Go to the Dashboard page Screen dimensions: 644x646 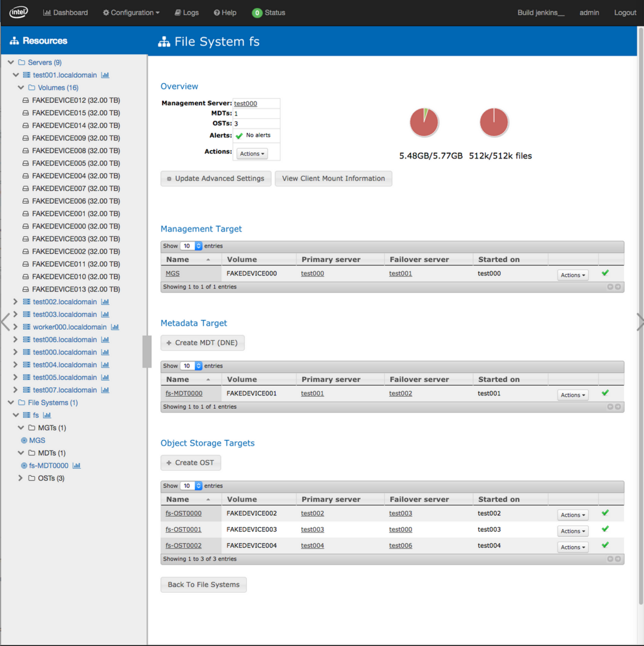point(65,13)
